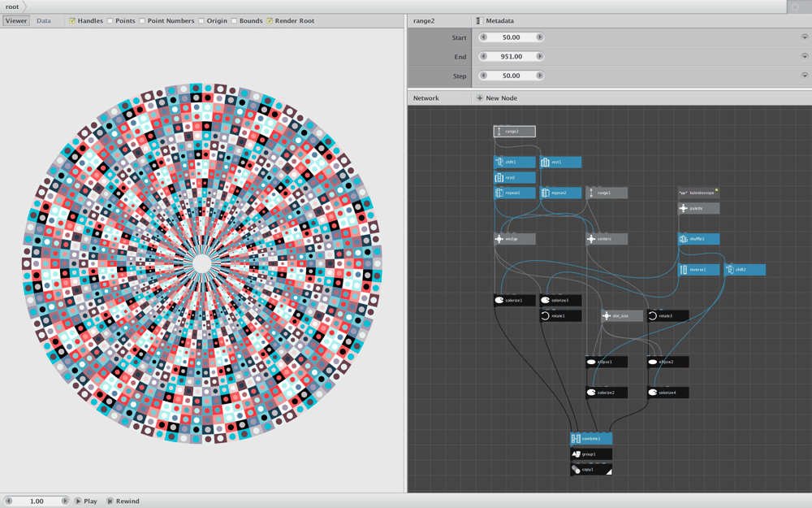Switch to the Viewer tab
812x508 pixels.
(x=16, y=21)
